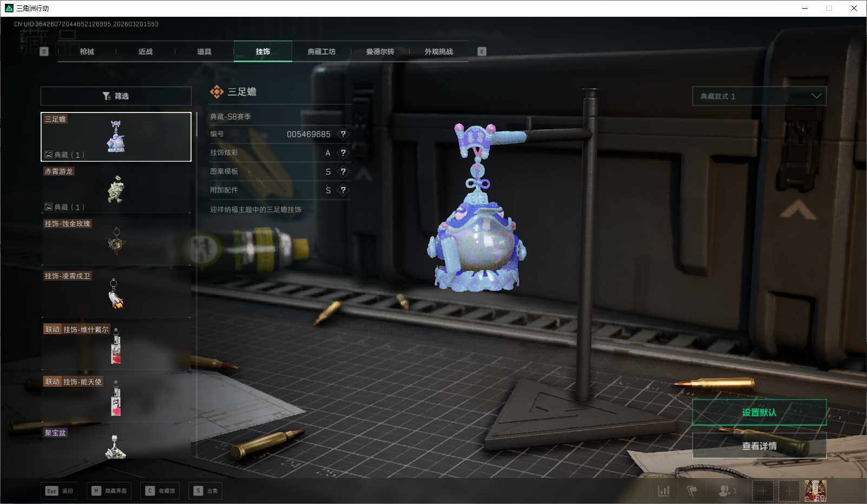Click the Esc 返回 button
Viewport: 867px width, 504px height.
[60, 491]
